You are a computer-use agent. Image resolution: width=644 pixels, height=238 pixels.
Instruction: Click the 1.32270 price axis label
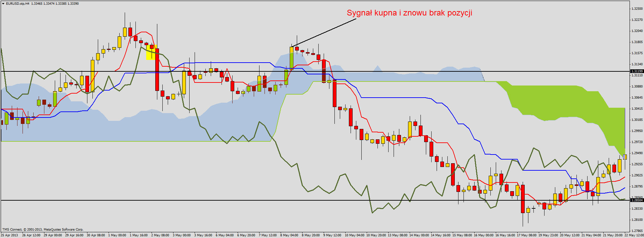pos(637,20)
